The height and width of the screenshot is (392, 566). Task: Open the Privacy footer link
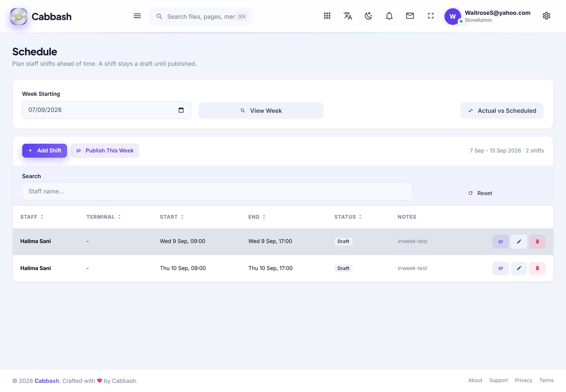point(523,380)
